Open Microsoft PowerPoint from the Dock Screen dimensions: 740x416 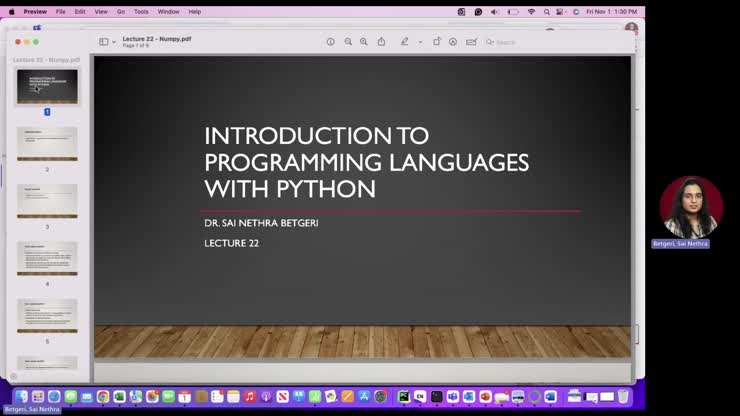pos(485,397)
